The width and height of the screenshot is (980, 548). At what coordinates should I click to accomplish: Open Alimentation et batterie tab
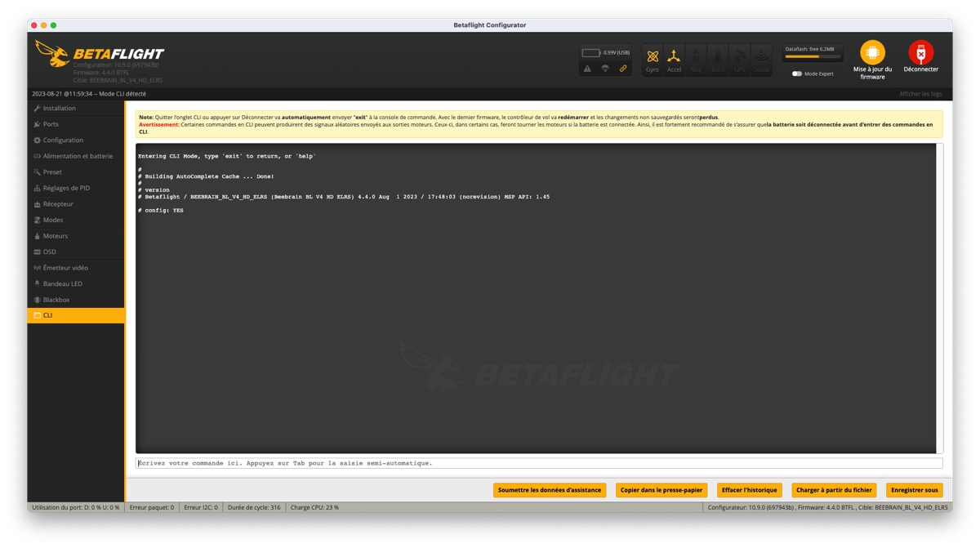coord(76,156)
